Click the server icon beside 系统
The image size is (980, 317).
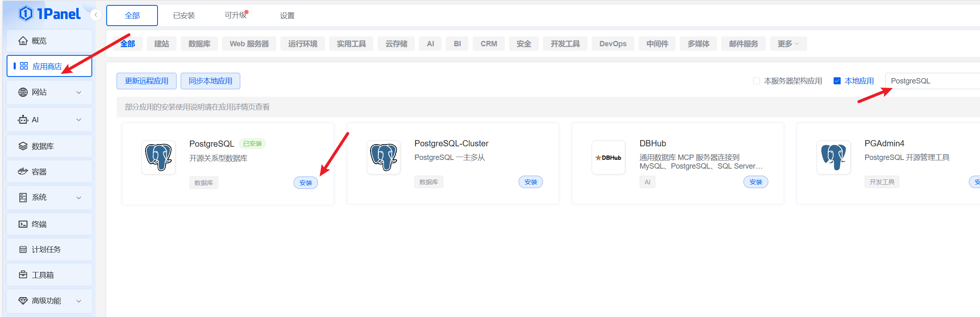[x=23, y=198]
